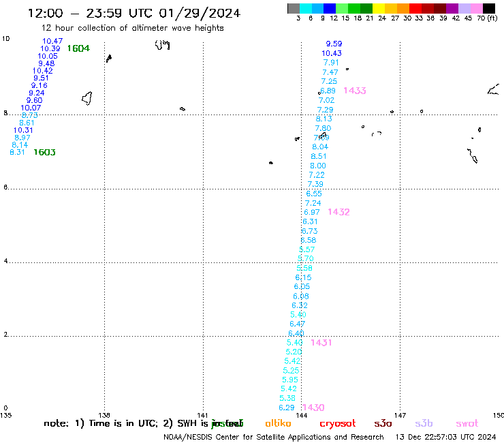This screenshot has width=504, height=443.
Task: Select the s3a satellite legend label
Action: tap(383, 424)
